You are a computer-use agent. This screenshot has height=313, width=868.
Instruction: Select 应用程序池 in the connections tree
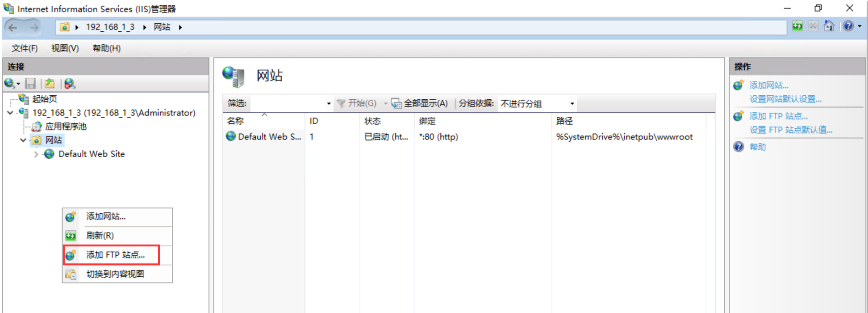click(66, 127)
